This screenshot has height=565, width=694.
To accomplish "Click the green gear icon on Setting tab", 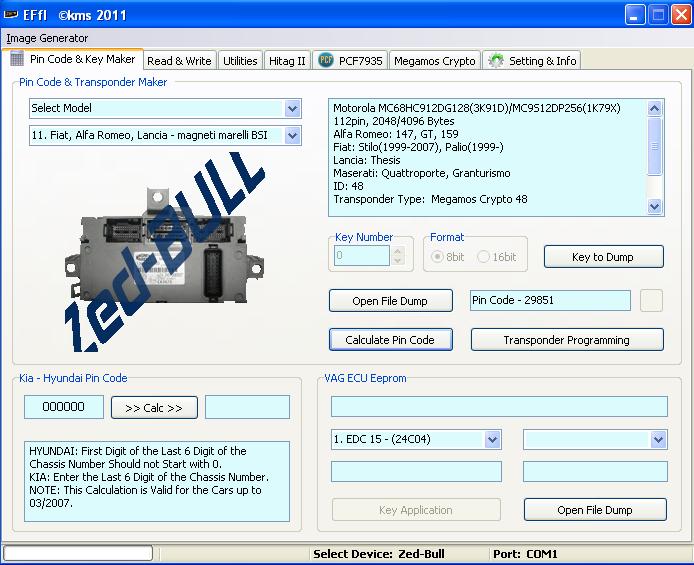I will point(496,61).
